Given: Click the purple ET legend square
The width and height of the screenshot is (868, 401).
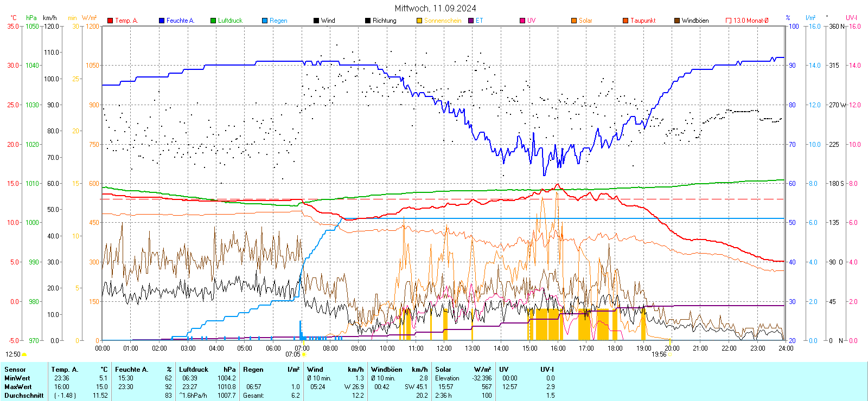Looking at the screenshot, I should [471, 21].
